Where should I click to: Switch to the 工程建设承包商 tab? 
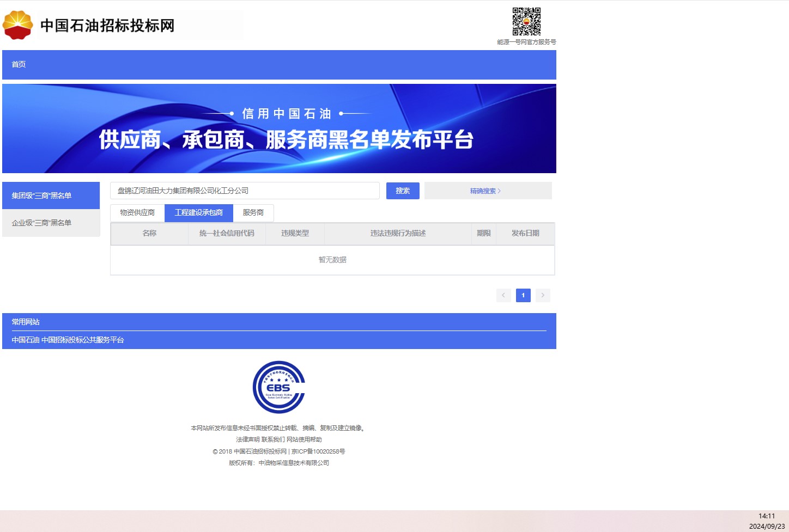pyautogui.click(x=199, y=213)
